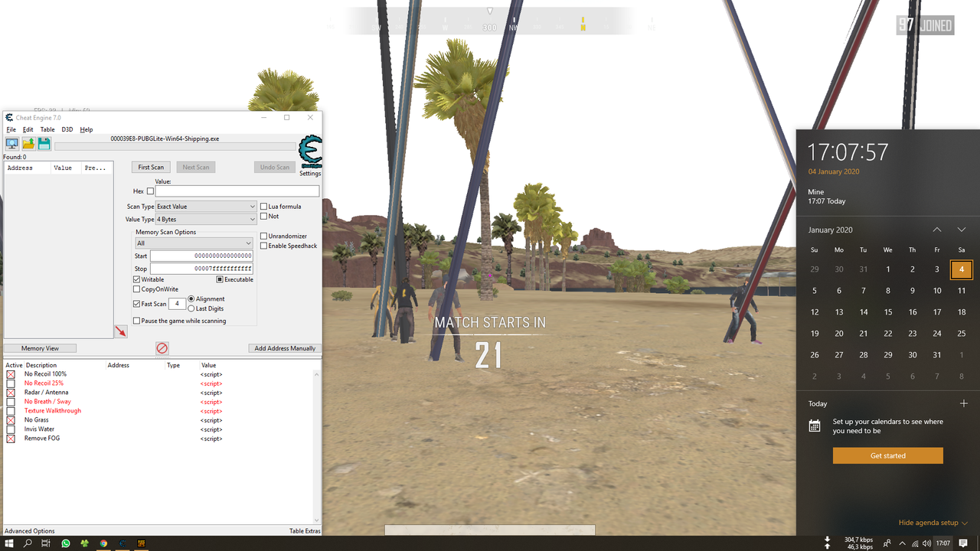
Task: Add a new event with the plus icon
Action: tap(963, 403)
